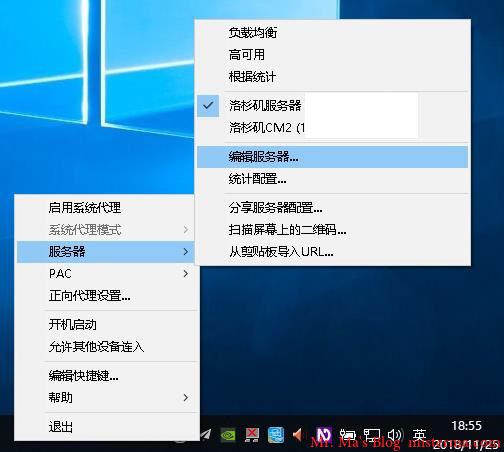
Task: Open the NVIDIA tray icon
Action: 228,435
